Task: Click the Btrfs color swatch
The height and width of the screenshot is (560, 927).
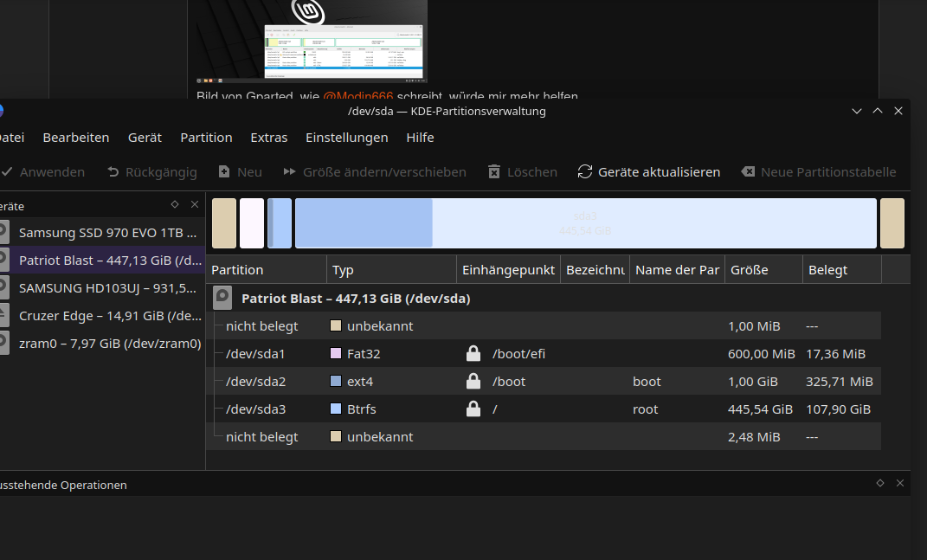Action: point(336,409)
